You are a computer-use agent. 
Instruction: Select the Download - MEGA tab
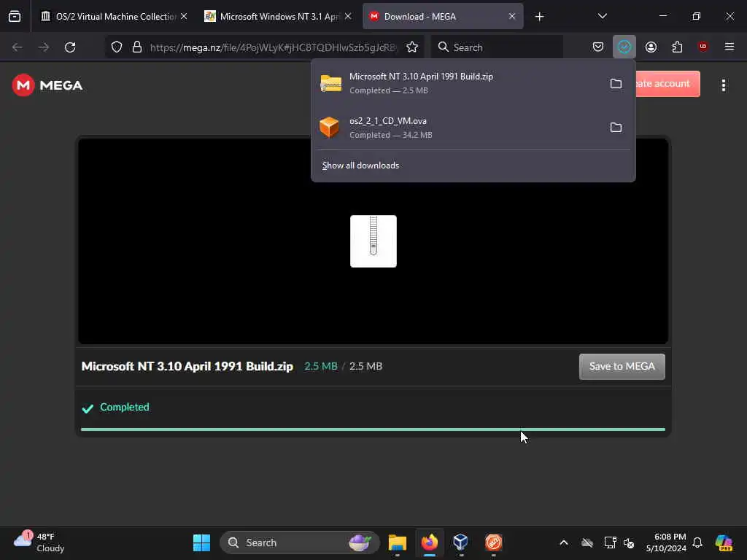pyautogui.click(x=443, y=16)
